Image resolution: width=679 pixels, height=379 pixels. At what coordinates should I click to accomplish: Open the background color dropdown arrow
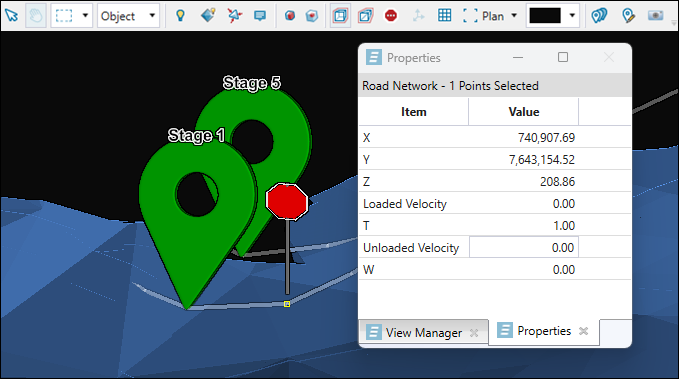pos(572,16)
